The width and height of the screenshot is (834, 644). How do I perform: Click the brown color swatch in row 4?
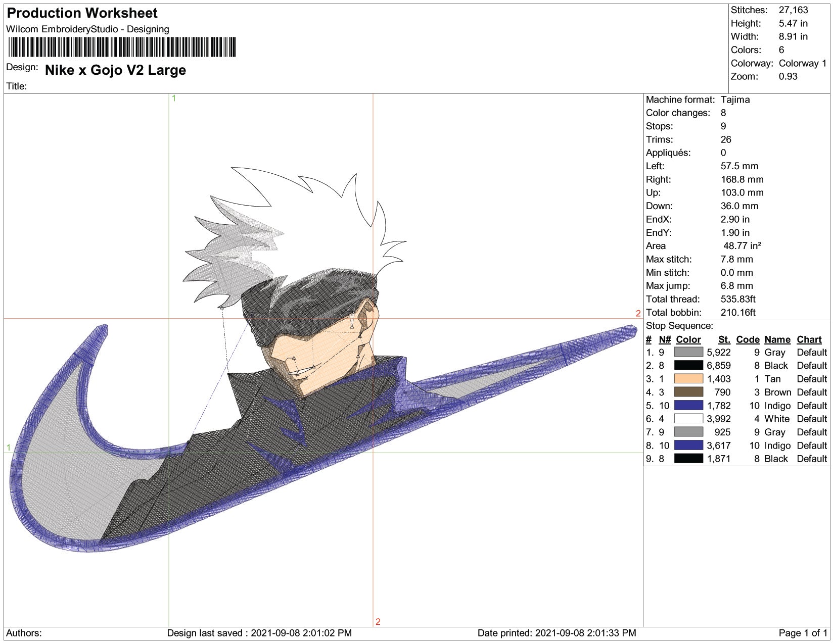point(688,392)
